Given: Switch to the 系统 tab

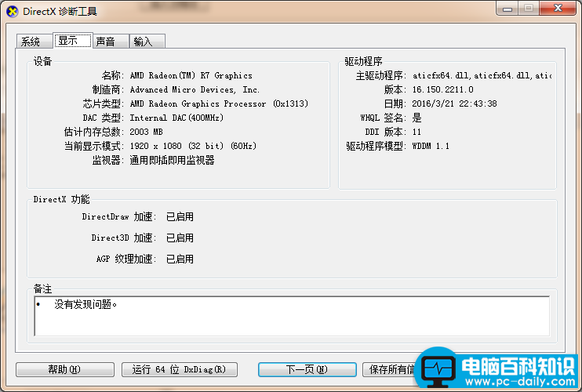Looking at the screenshot, I should tap(31, 42).
